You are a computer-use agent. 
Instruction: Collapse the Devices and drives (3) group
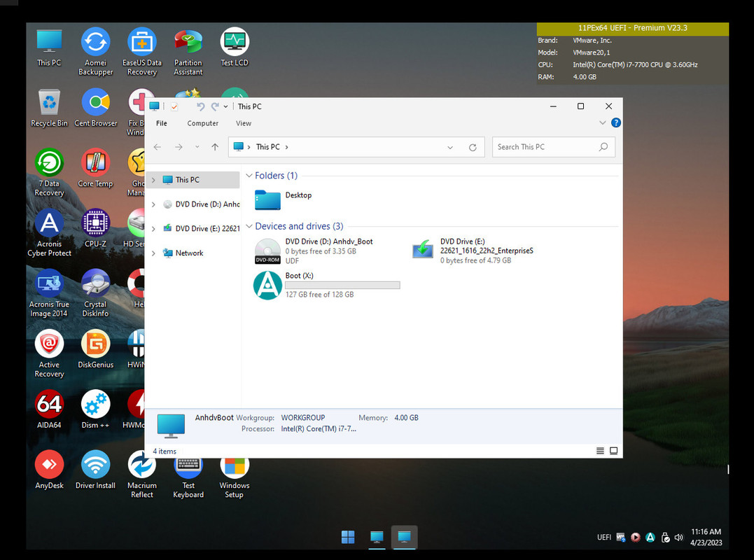[x=249, y=226]
